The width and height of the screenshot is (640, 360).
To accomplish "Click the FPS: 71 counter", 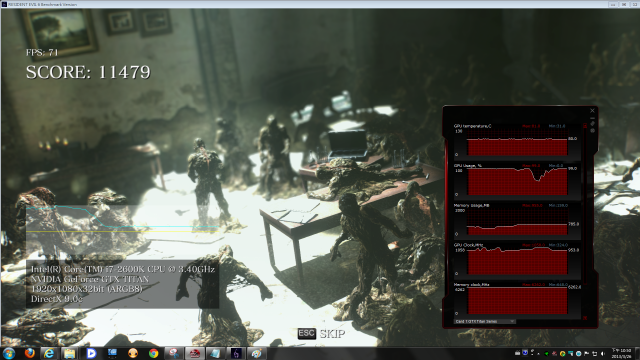I will click(x=42, y=52).
